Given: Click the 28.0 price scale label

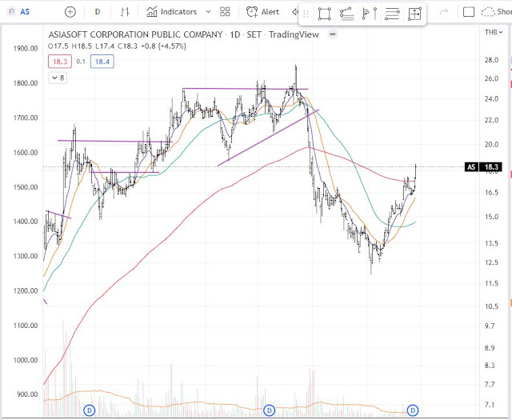Looking at the screenshot, I should [x=491, y=60].
